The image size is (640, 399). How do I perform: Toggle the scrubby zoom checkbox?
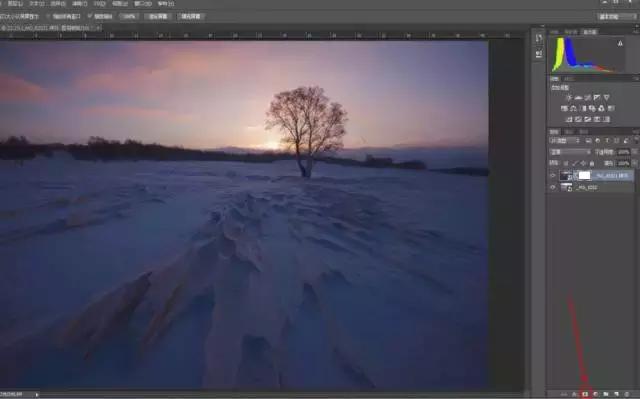click(x=90, y=17)
